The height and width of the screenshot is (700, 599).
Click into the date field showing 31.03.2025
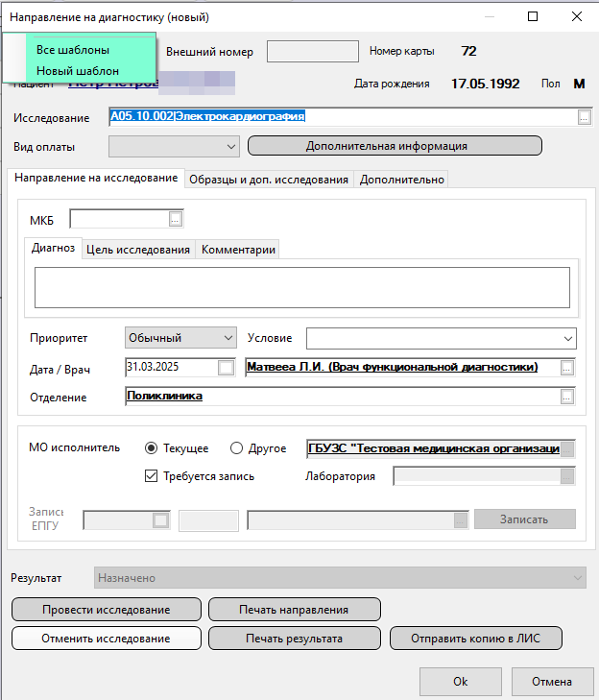coord(172,368)
